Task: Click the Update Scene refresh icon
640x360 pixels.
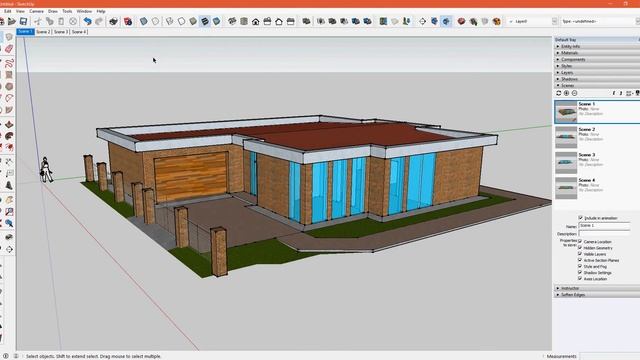Action: 559,93
